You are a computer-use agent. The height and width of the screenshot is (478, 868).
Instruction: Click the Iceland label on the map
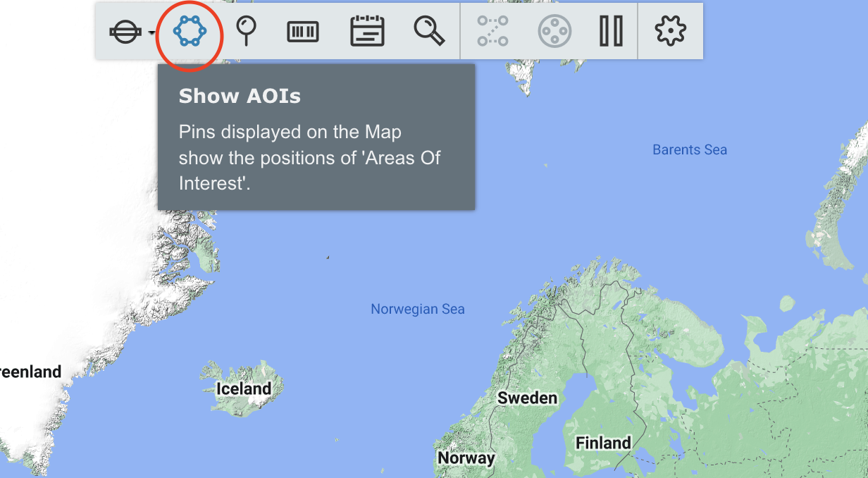click(243, 388)
